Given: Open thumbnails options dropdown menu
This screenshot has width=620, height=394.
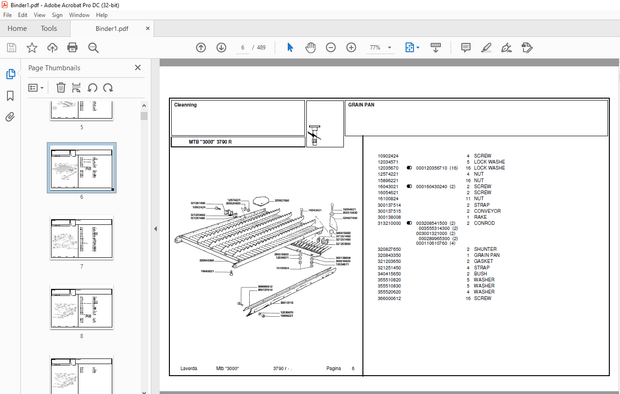Looking at the screenshot, I should tap(36, 87).
